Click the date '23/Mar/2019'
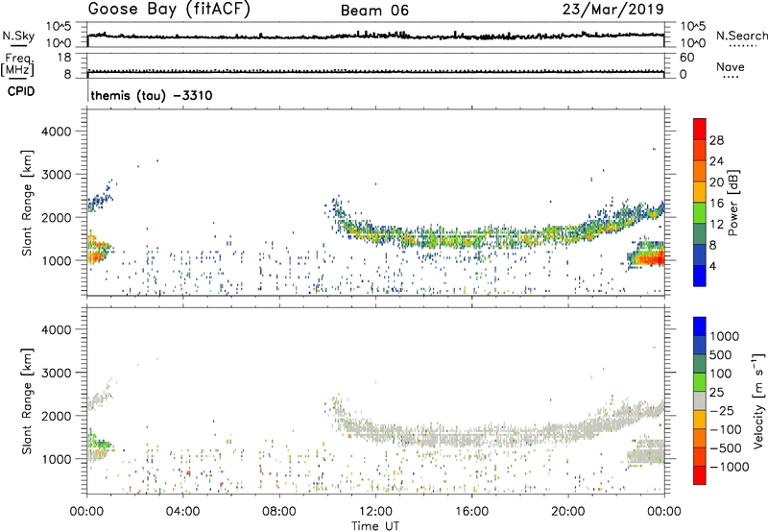This screenshot has width=768, height=532. (613, 10)
